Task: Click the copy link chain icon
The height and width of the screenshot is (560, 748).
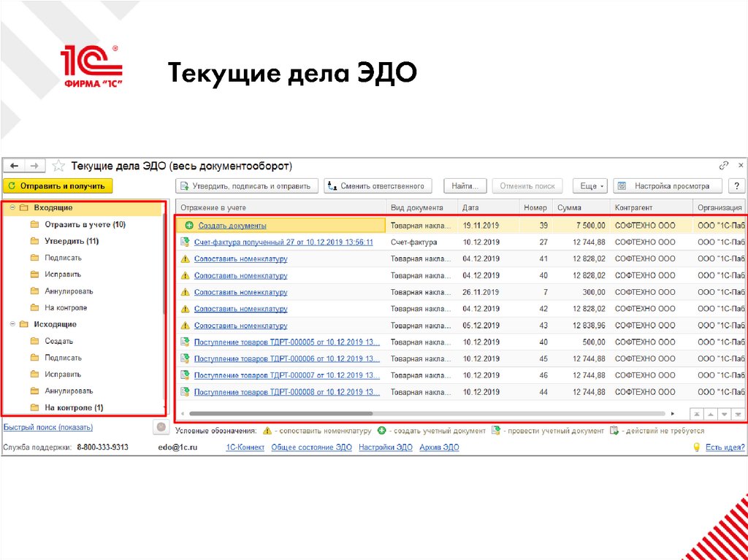Action: [x=723, y=166]
